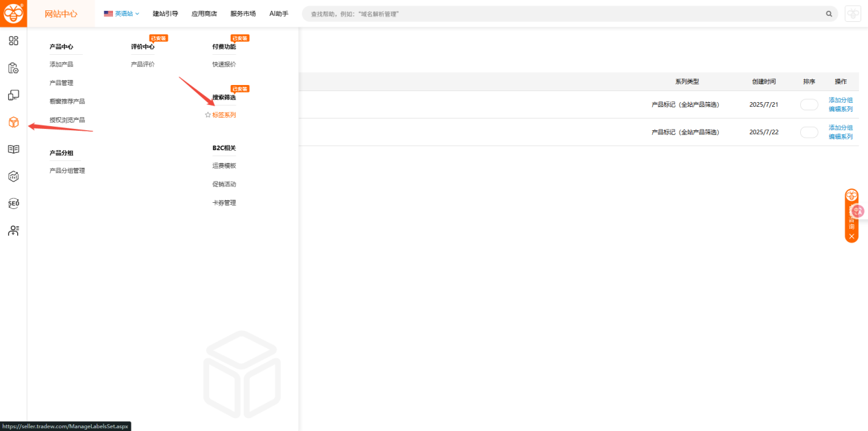Open the SEO icon in sidebar
This screenshot has width=868, height=431.
(x=14, y=204)
